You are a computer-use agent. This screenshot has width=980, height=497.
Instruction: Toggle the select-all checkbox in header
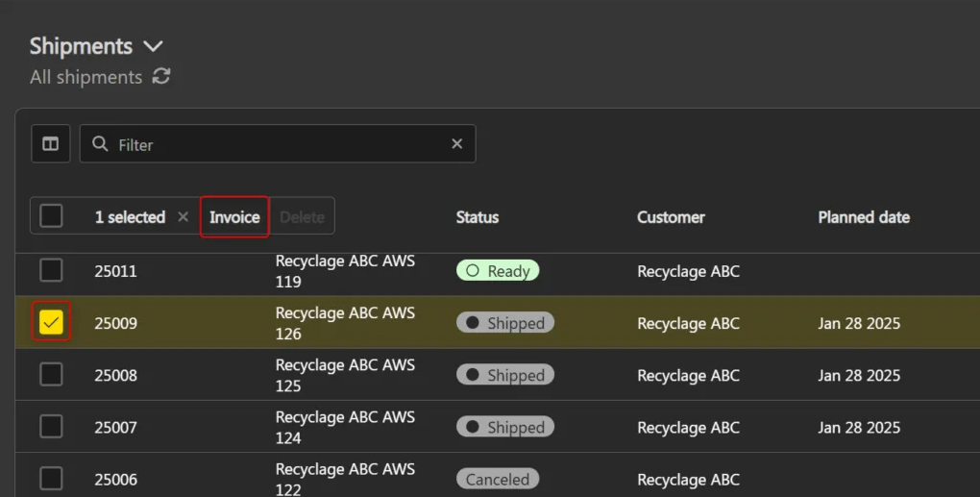pos(51,216)
